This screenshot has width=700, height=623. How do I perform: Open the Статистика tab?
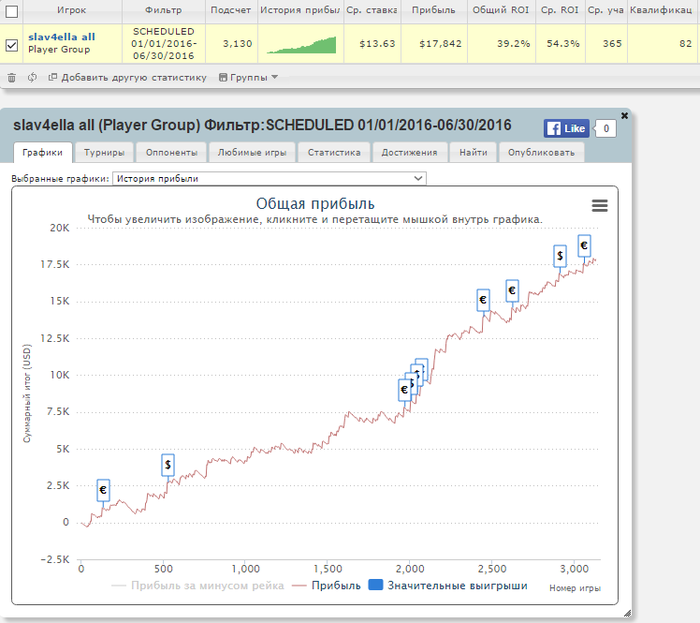pos(333,153)
